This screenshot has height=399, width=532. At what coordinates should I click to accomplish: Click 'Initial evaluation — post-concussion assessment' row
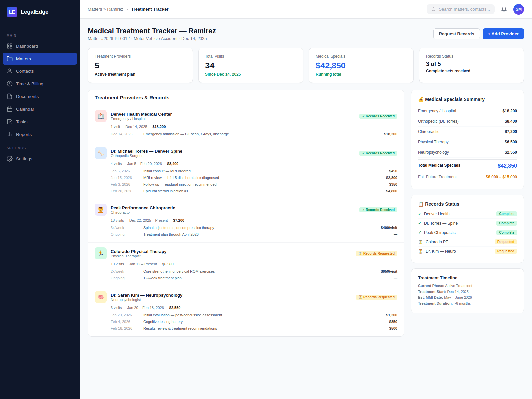click(x=254, y=315)
